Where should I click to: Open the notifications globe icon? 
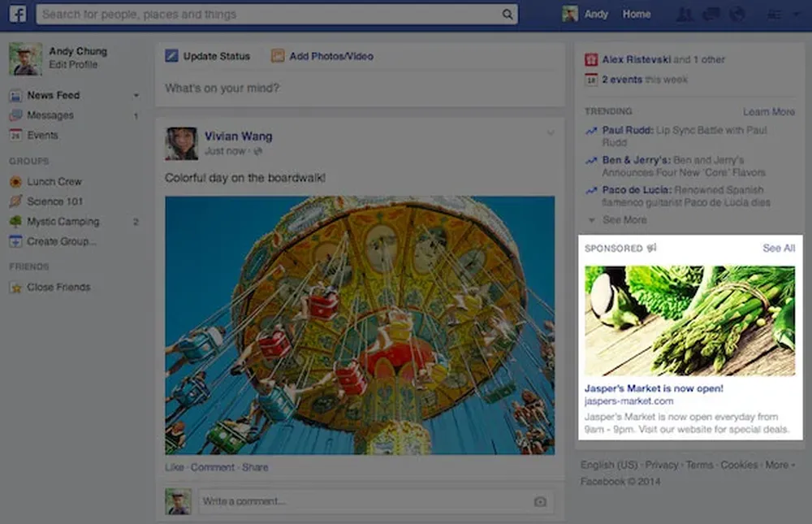point(736,14)
